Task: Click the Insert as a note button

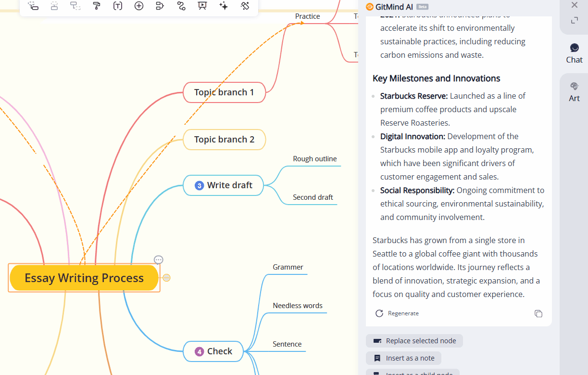Action: [x=403, y=358]
